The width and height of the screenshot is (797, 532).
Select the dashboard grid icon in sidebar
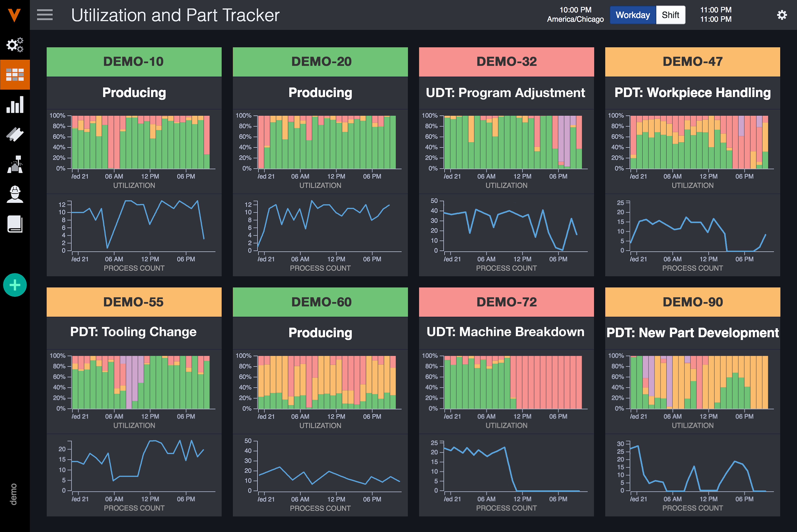point(15,75)
